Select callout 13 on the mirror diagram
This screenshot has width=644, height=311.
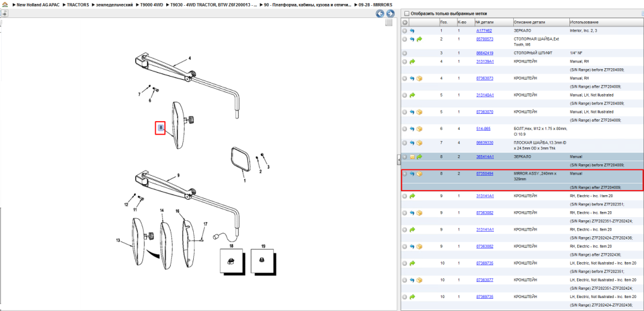click(x=118, y=241)
